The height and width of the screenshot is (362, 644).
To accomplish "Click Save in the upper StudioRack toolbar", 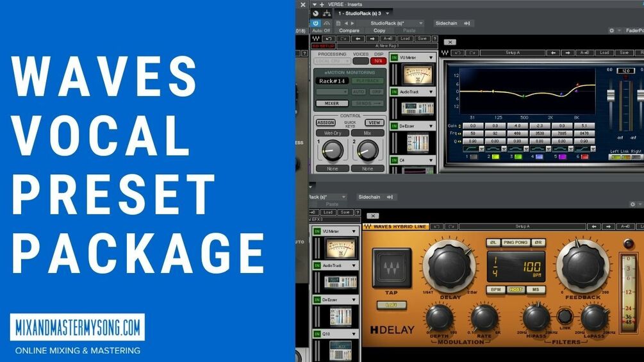I will [422, 38].
